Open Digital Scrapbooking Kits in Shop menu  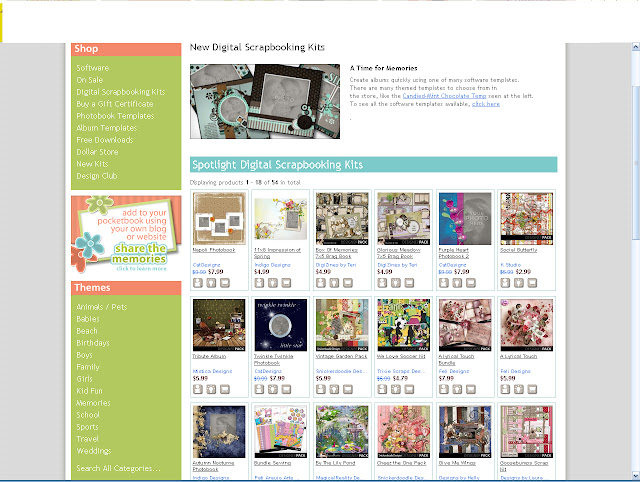[x=121, y=92]
